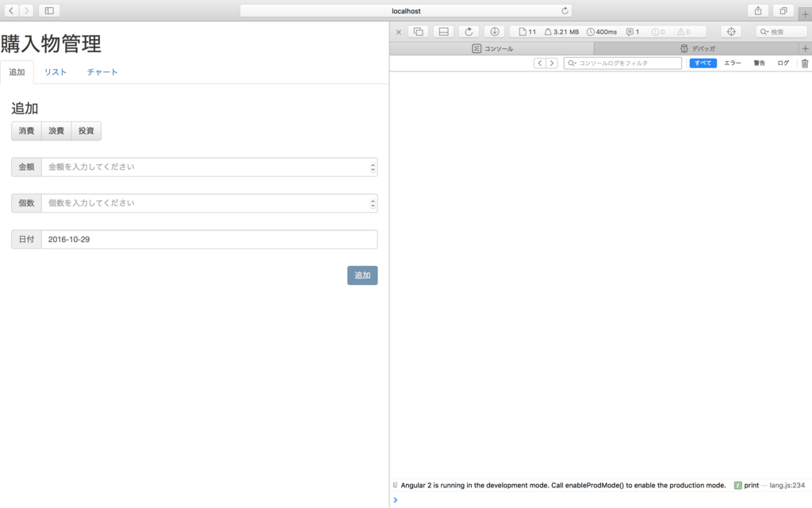Open the 追加 page tab
This screenshot has height=508, width=812.
pyautogui.click(x=17, y=72)
